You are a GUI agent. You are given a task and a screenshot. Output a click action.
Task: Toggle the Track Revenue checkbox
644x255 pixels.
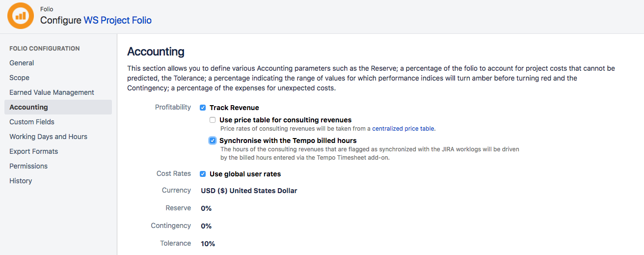coord(203,108)
